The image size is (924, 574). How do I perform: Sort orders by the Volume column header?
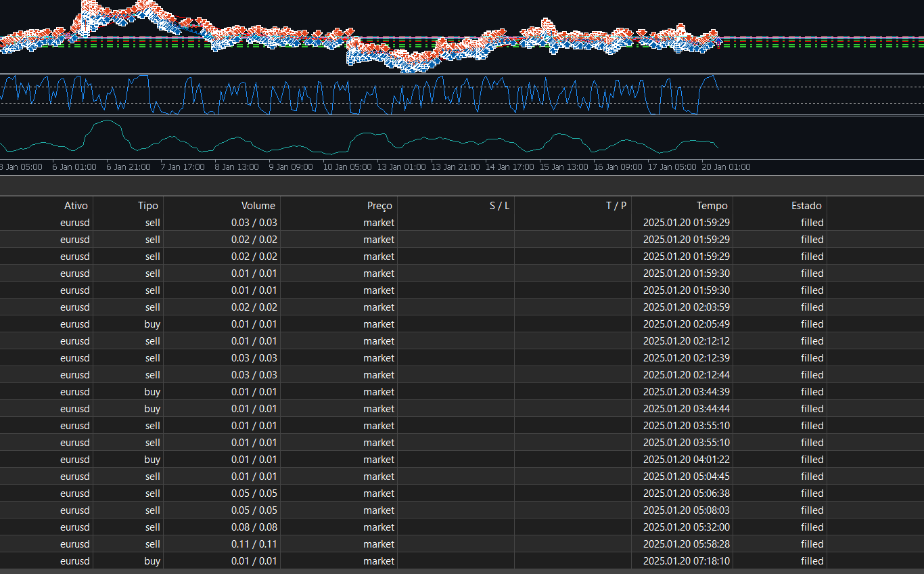[222, 206]
